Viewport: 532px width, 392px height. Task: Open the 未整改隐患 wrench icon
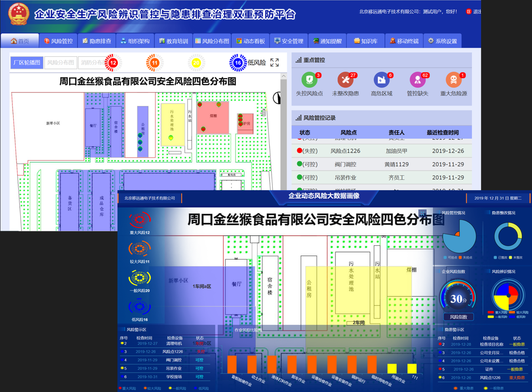[x=345, y=80]
